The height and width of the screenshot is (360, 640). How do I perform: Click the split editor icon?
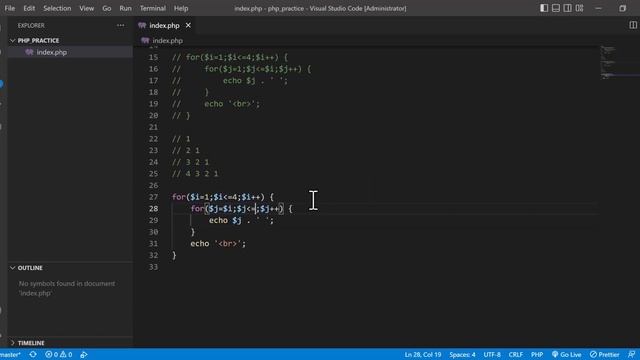tap(633, 25)
